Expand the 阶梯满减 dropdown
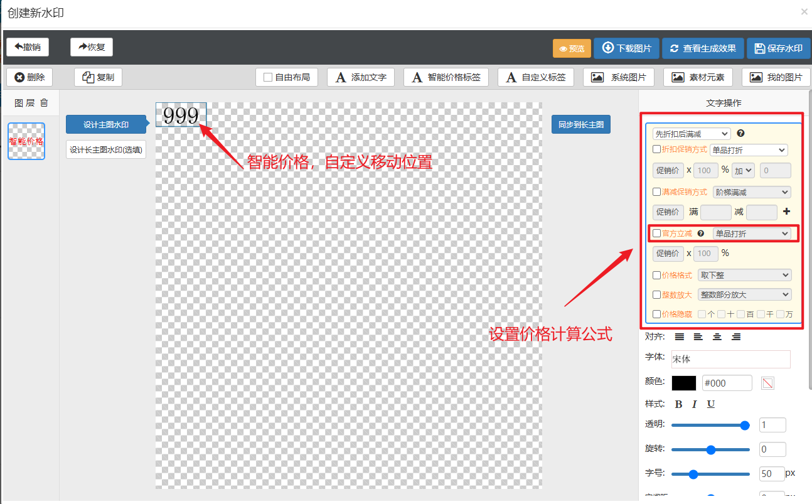 point(752,192)
